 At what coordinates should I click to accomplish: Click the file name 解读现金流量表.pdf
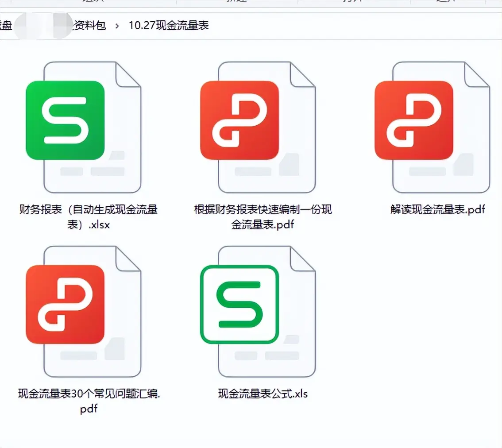(x=438, y=209)
